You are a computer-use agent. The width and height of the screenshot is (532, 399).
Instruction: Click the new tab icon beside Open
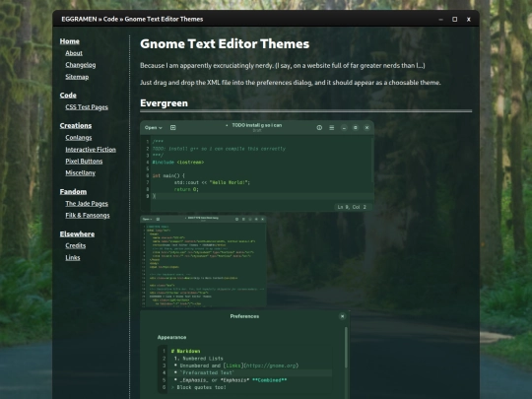(172, 127)
